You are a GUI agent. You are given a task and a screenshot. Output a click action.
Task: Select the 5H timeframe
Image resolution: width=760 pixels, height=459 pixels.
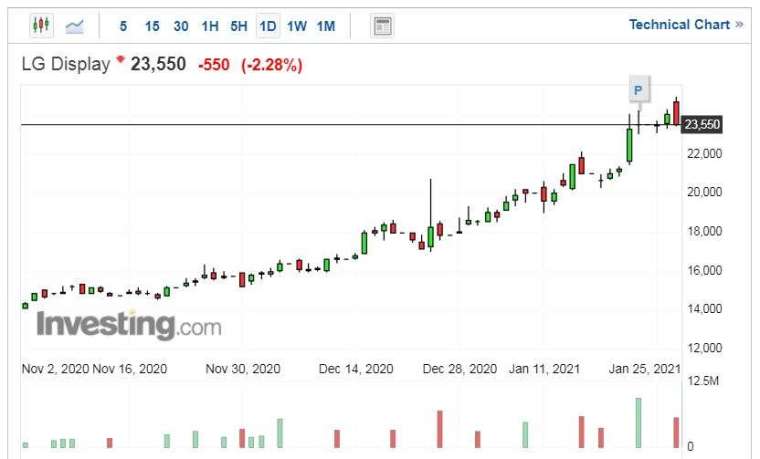[x=238, y=26]
